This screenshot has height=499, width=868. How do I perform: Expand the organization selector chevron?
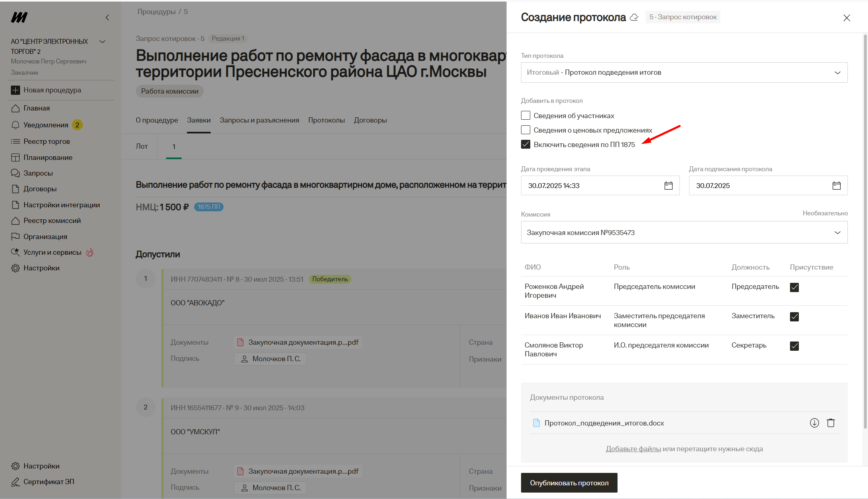pyautogui.click(x=102, y=41)
